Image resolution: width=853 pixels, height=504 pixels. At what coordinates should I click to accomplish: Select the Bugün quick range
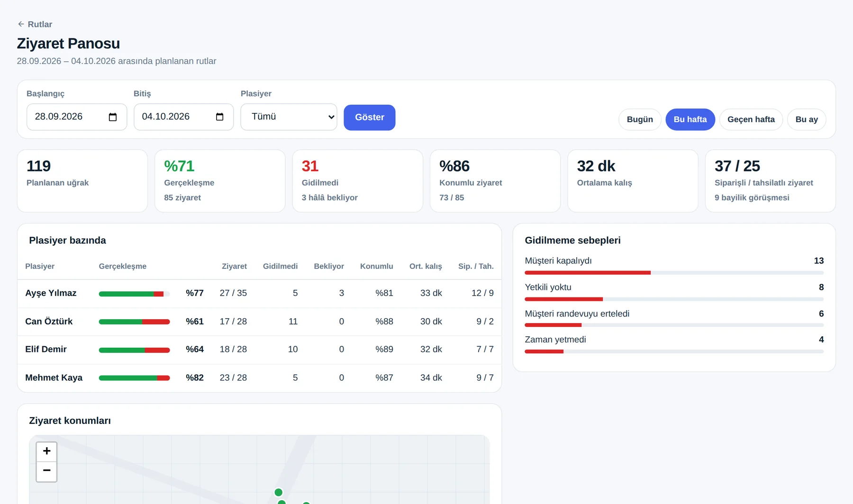[x=640, y=119]
